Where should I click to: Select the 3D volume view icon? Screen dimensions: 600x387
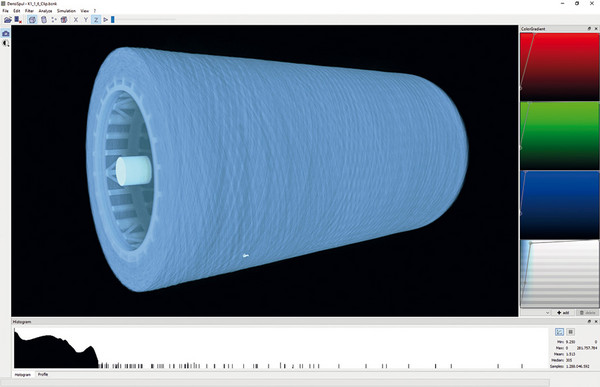[33, 20]
